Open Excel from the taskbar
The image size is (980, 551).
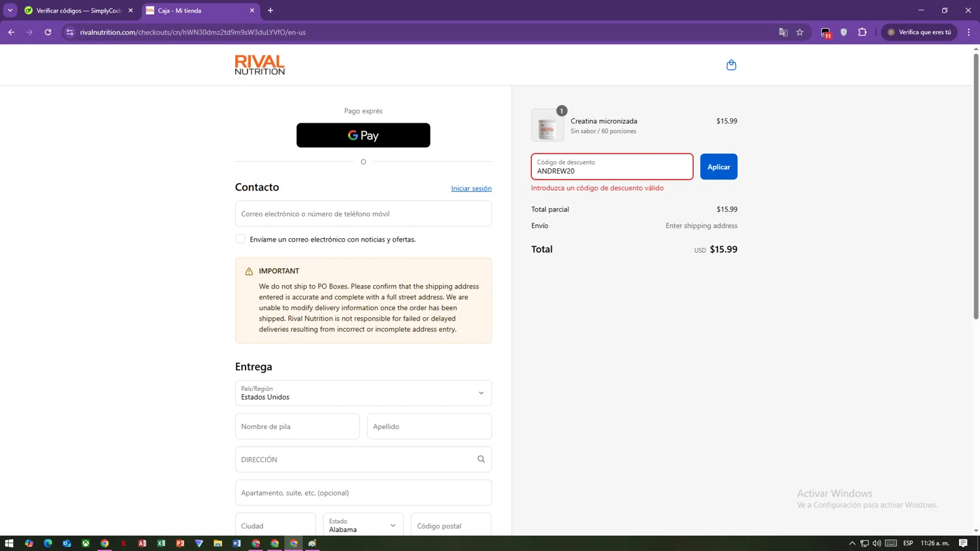coord(161,543)
